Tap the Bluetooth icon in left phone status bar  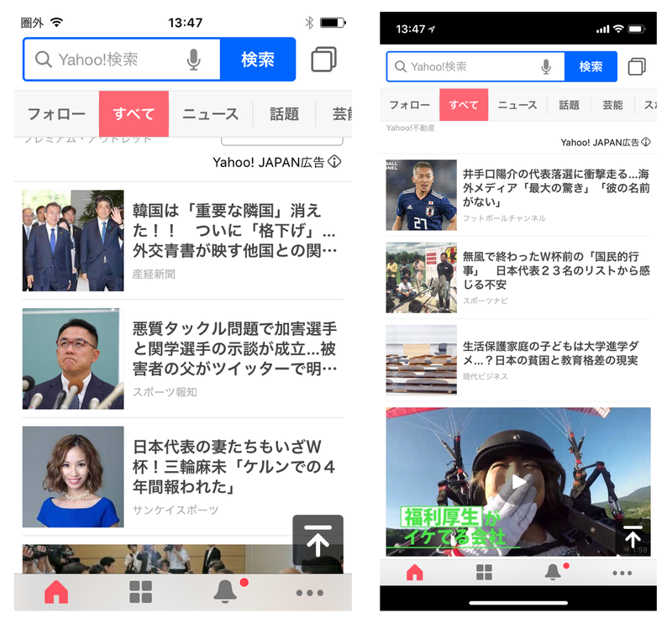[309, 23]
